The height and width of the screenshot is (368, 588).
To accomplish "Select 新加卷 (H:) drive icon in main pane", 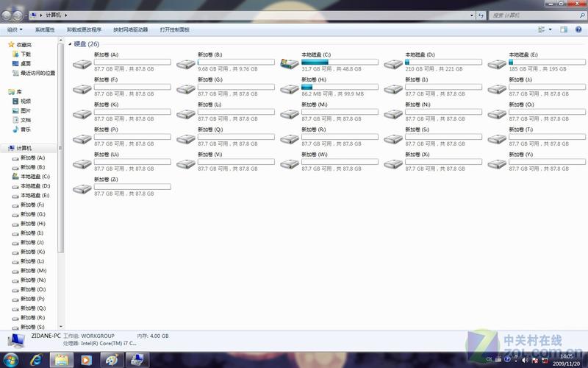I will 290,89.
